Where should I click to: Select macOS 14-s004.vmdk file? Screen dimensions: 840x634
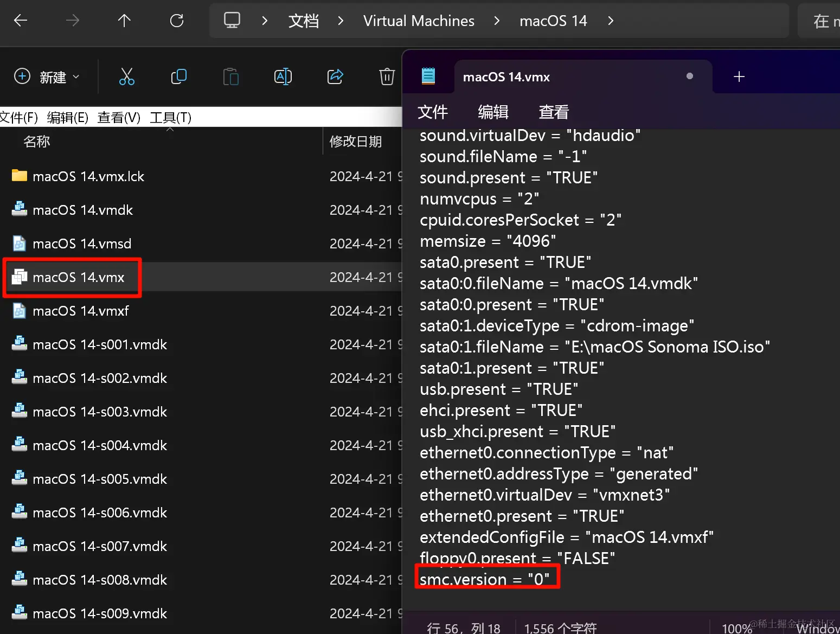[x=100, y=445]
